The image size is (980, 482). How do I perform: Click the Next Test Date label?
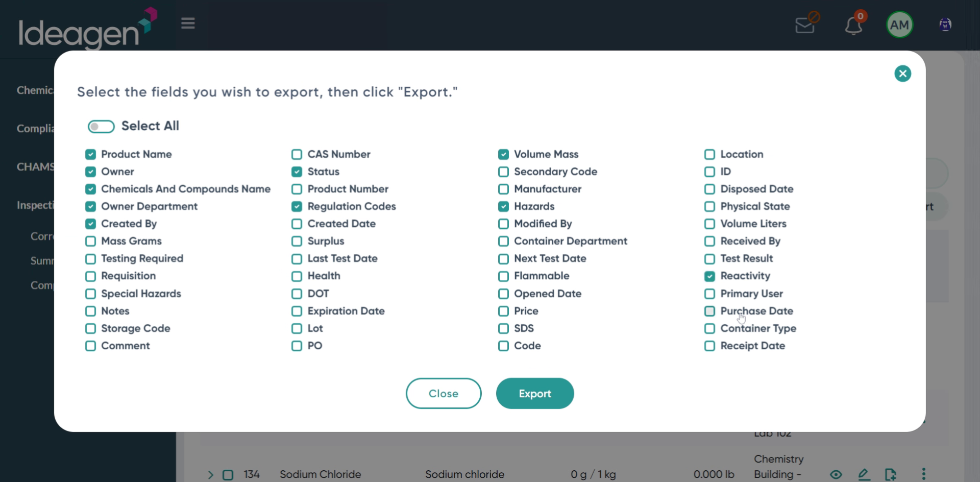550,259
